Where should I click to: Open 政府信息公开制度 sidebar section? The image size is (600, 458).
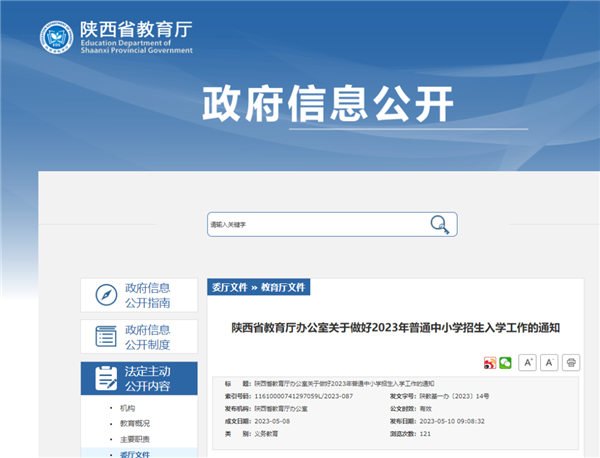pyautogui.click(x=147, y=337)
